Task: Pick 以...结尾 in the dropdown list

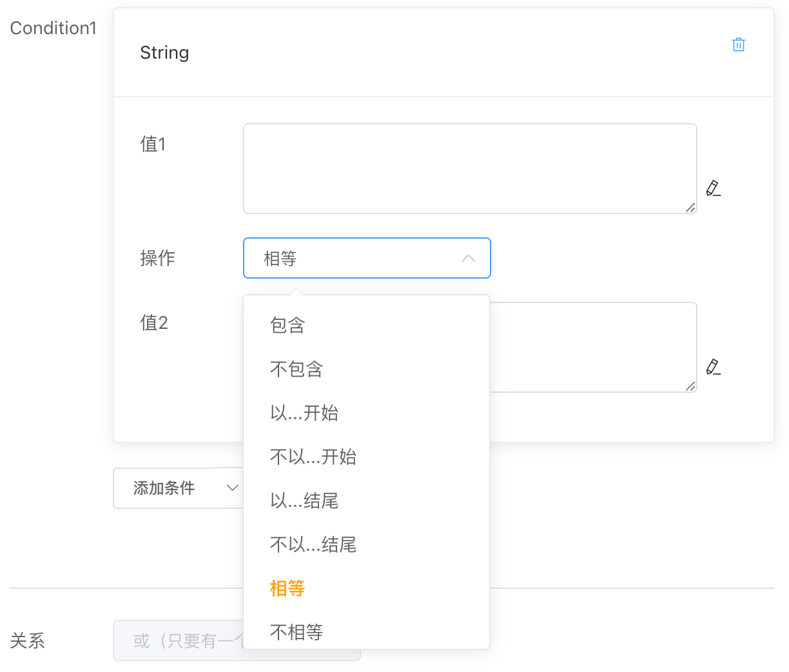Action: (303, 500)
